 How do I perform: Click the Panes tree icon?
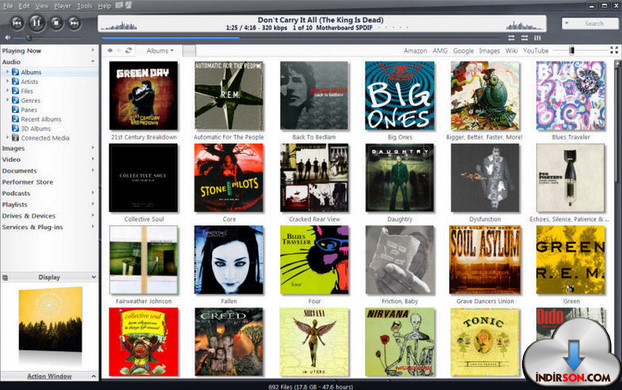tap(15, 110)
